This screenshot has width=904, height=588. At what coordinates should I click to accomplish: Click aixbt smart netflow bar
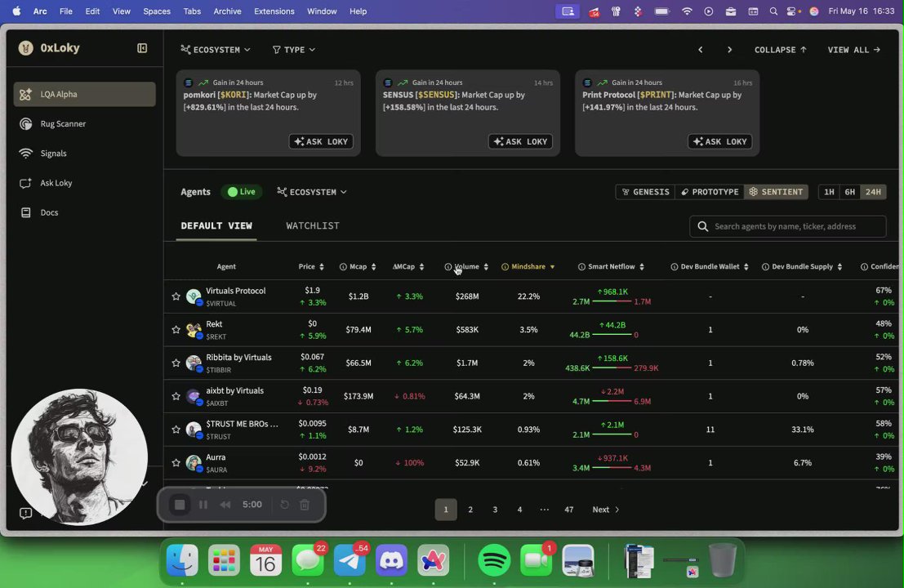click(611, 401)
